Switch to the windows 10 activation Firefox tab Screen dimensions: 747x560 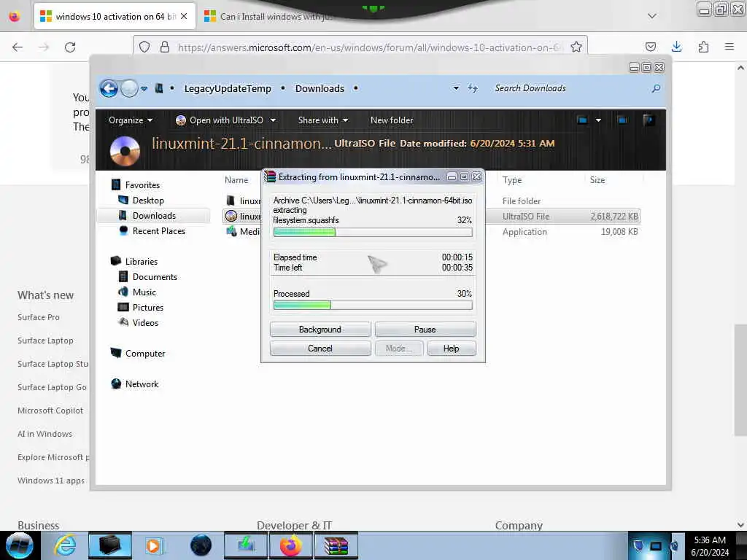click(115, 17)
